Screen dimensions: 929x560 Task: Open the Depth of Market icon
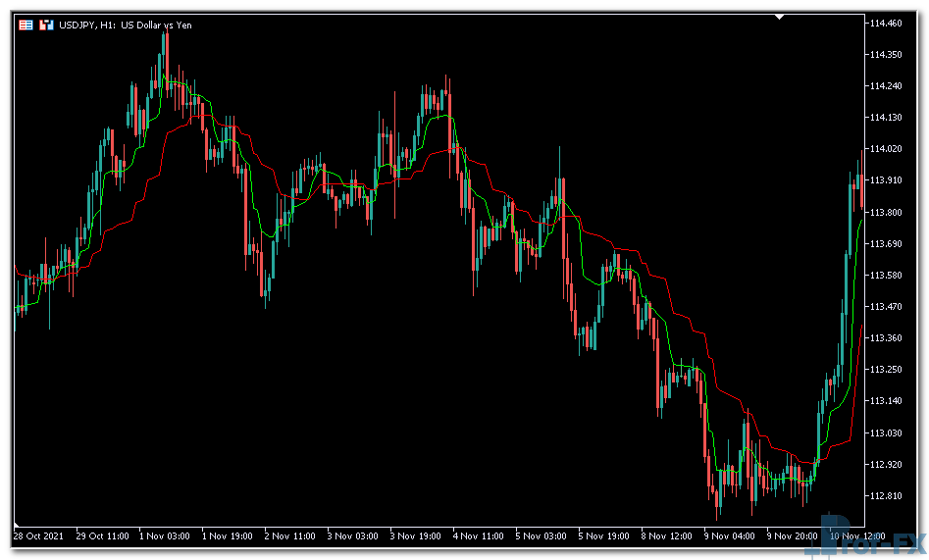[45, 25]
